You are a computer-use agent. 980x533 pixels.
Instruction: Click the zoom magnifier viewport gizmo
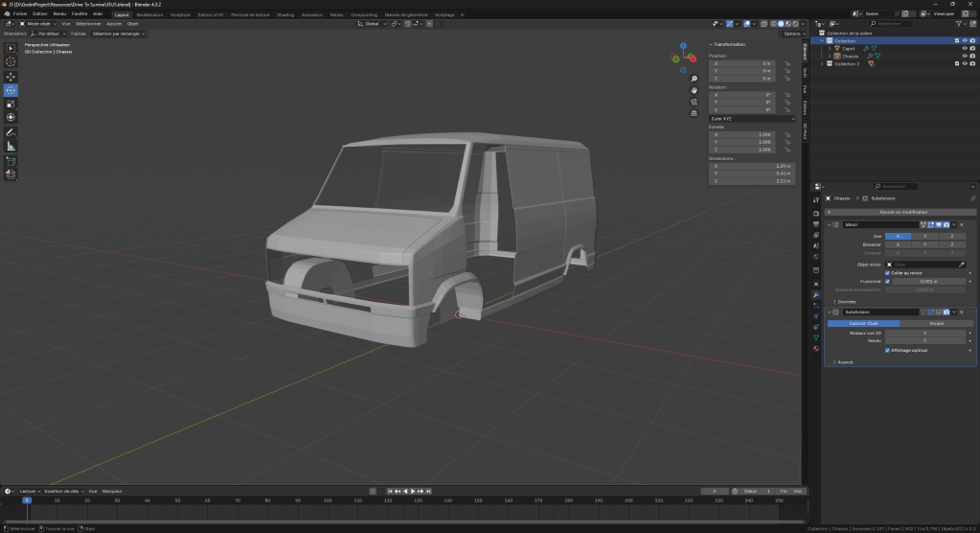click(694, 80)
